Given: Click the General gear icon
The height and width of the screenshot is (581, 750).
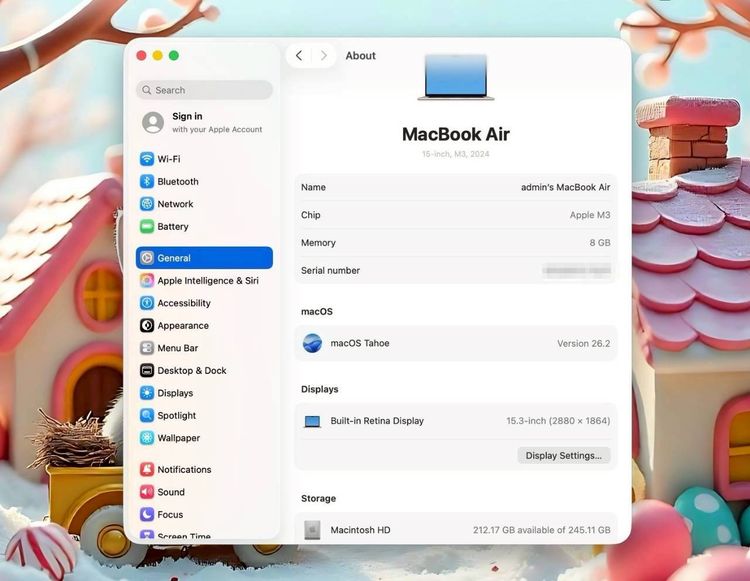Looking at the screenshot, I should [147, 258].
